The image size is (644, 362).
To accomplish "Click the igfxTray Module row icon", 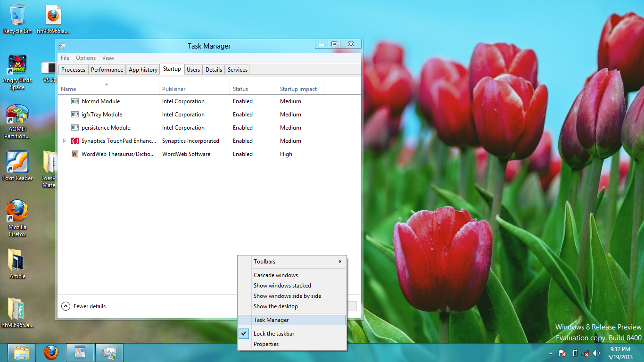I will 74,115.
